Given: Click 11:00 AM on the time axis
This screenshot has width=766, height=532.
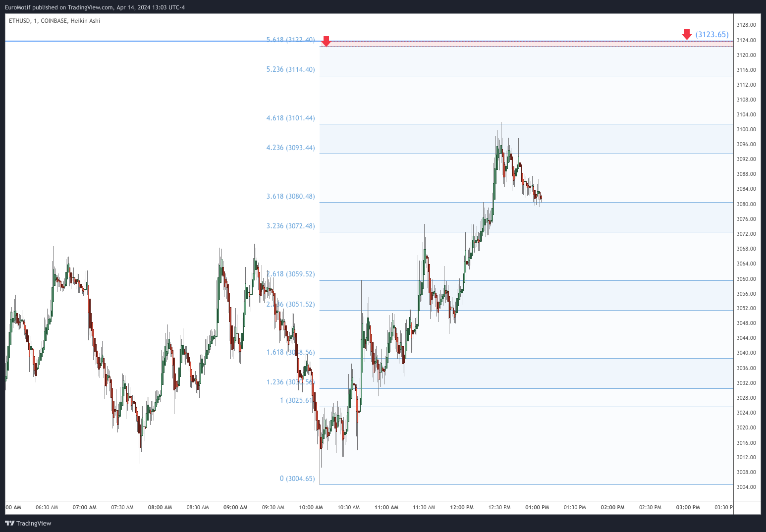Looking at the screenshot, I should coord(386,507).
